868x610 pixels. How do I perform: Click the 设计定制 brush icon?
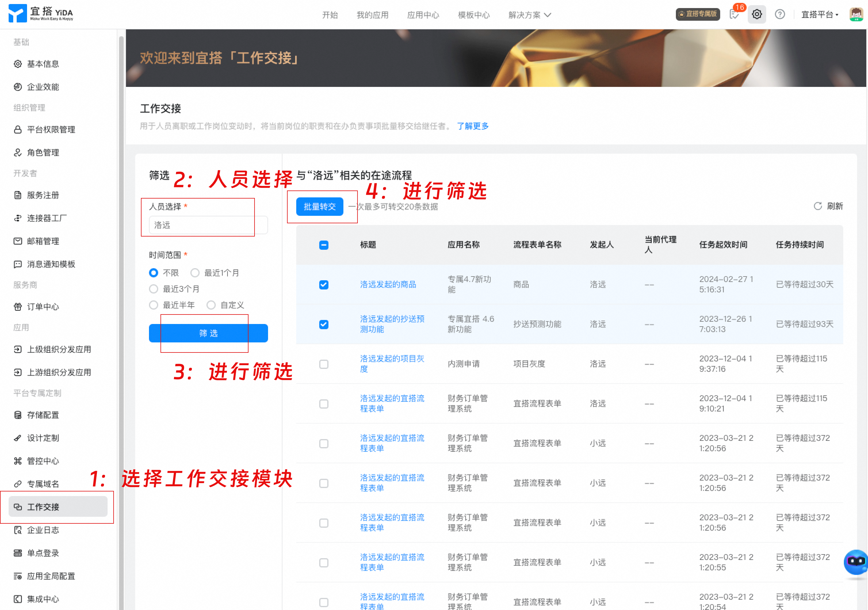[18, 438]
